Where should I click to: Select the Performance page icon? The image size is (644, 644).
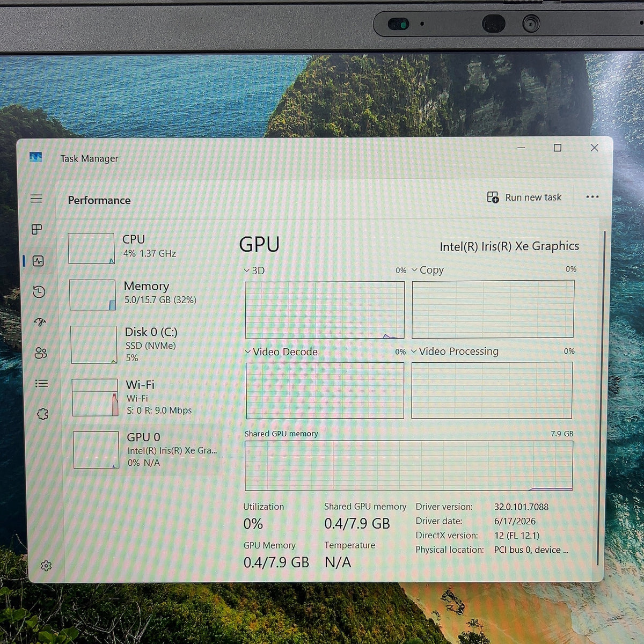38,261
